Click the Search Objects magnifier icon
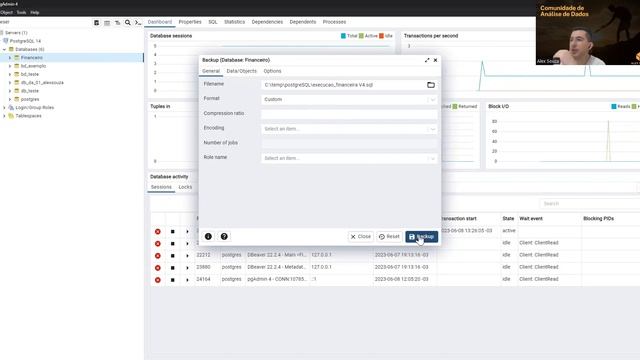Image resolution: width=640 pixels, height=360 pixels. [x=128, y=23]
